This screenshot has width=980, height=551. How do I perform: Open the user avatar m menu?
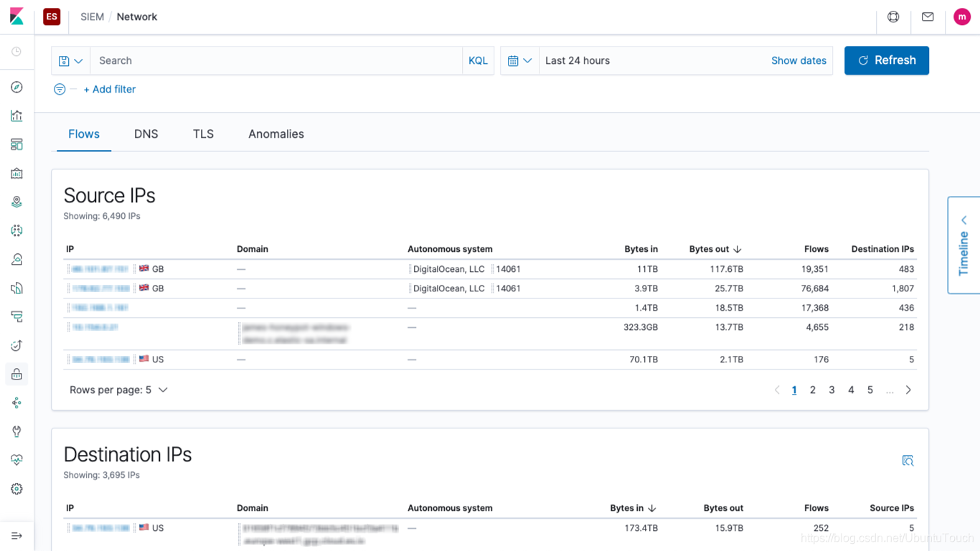pos(962,17)
